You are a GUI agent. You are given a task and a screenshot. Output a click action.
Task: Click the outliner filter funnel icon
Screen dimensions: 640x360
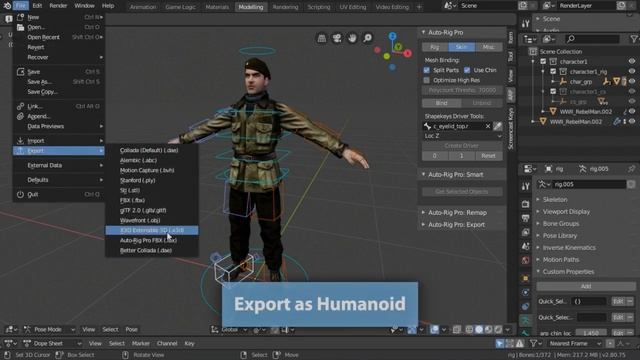pyautogui.click(x=633, y=39)
